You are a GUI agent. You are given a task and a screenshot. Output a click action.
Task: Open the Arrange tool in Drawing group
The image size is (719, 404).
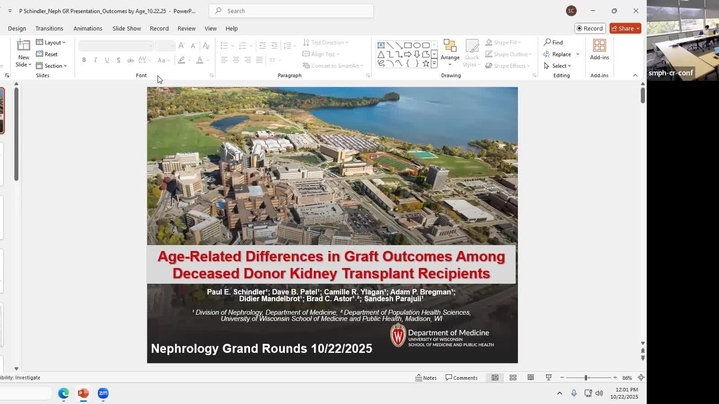pyautogui.click(x=450, y=51)
